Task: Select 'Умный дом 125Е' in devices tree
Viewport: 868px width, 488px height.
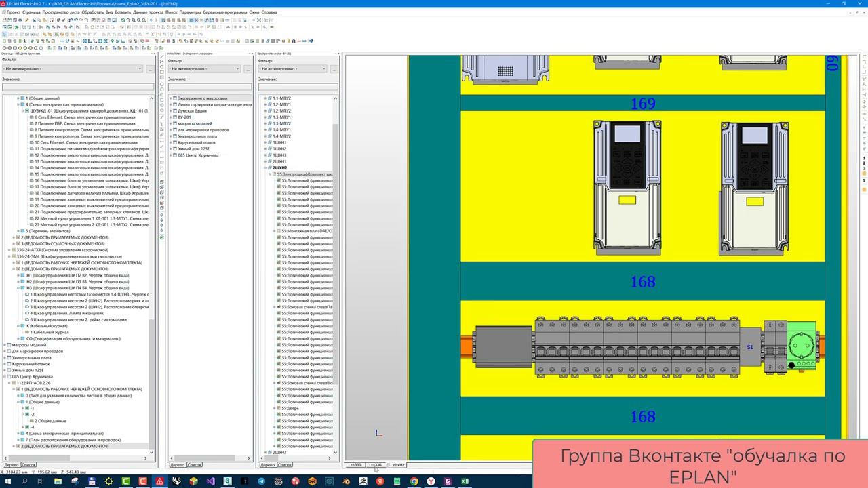Action: 193,149
